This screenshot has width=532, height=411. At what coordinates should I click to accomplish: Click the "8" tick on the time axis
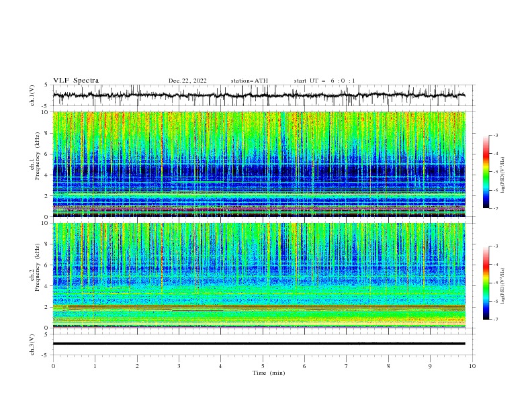coord(388,366)
